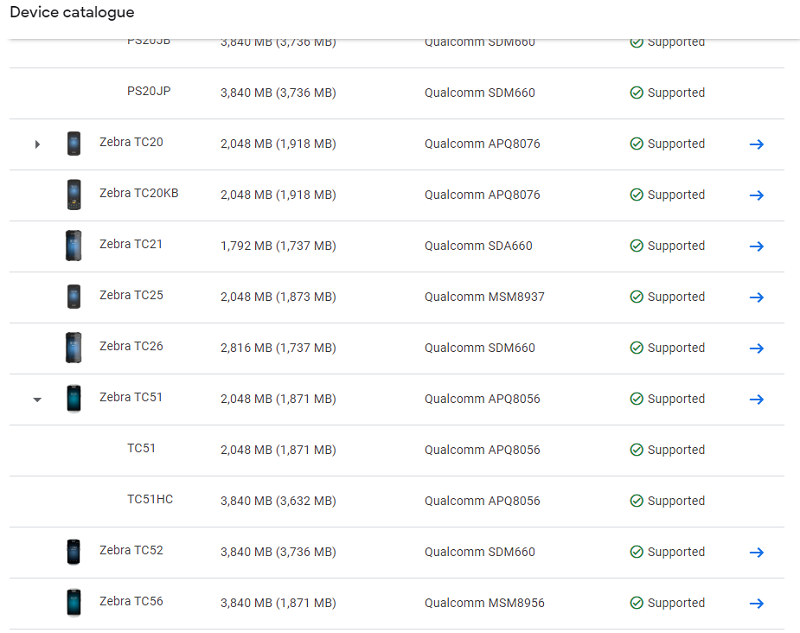
Task: Open Zebra TC56 details arrow
Action: point(756,603)
